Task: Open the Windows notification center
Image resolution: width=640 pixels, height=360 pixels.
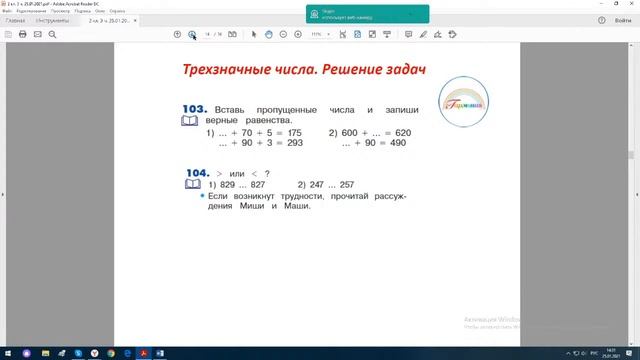Action: pos(629,353)
